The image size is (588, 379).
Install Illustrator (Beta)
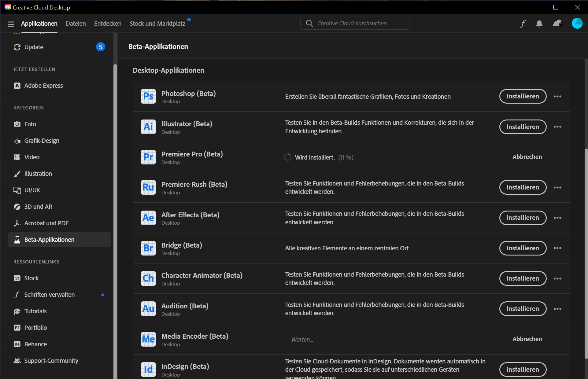point(523,127)
